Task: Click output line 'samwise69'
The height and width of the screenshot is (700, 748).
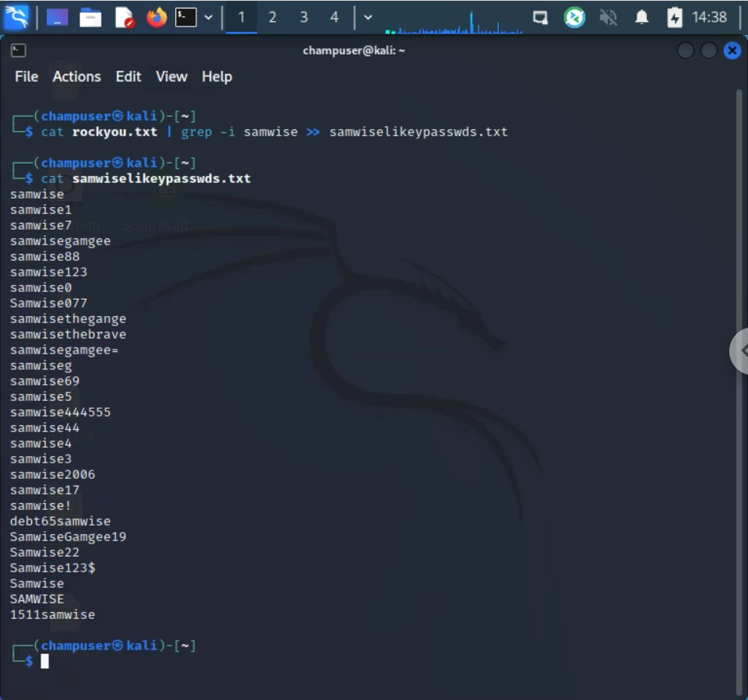Action: 45,381
